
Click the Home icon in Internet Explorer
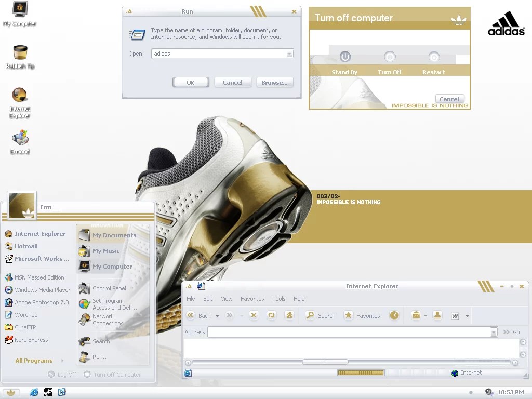[289, 315]
